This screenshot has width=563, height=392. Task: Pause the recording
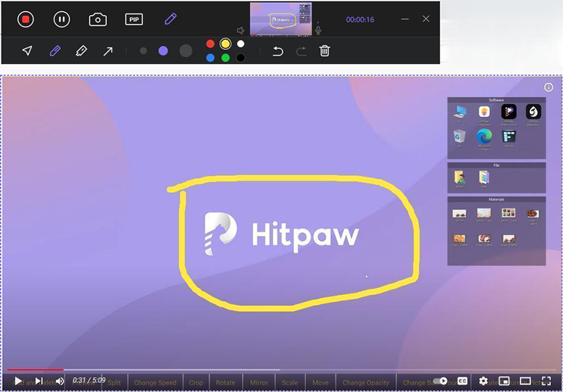(62, 20)
